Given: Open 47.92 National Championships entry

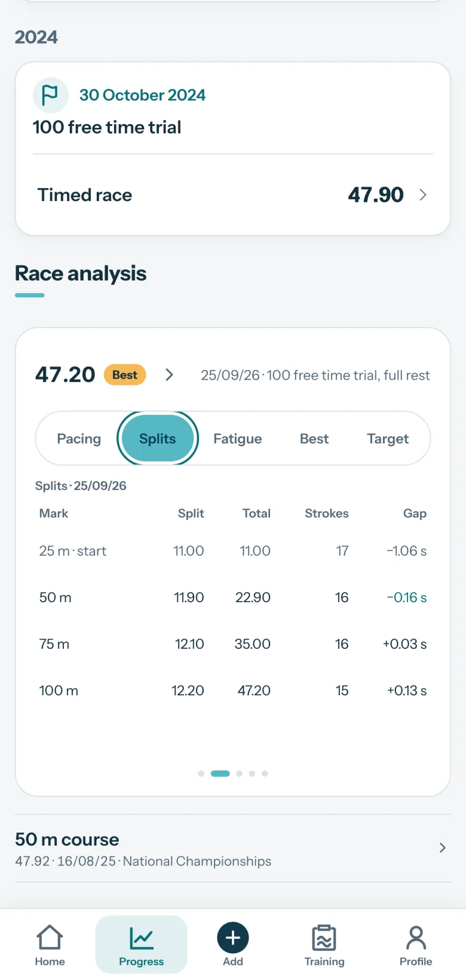Looking at the screenshot, I should click(233, 848).
